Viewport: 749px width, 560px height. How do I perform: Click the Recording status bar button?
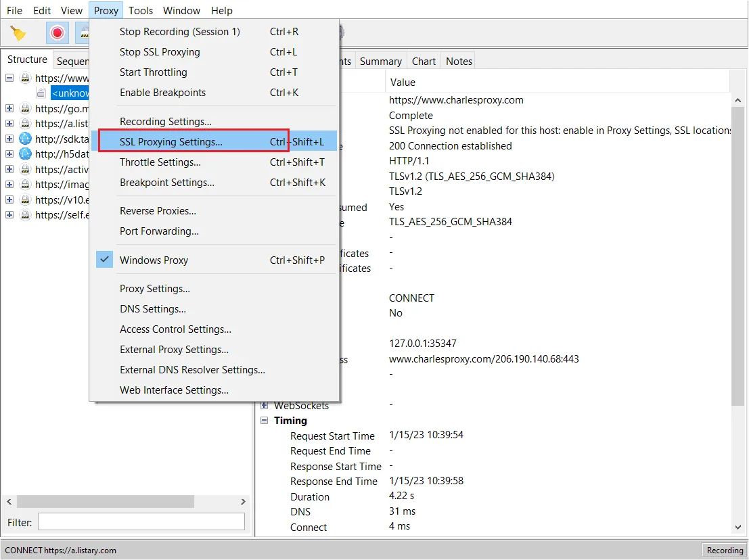pos(724,551)
